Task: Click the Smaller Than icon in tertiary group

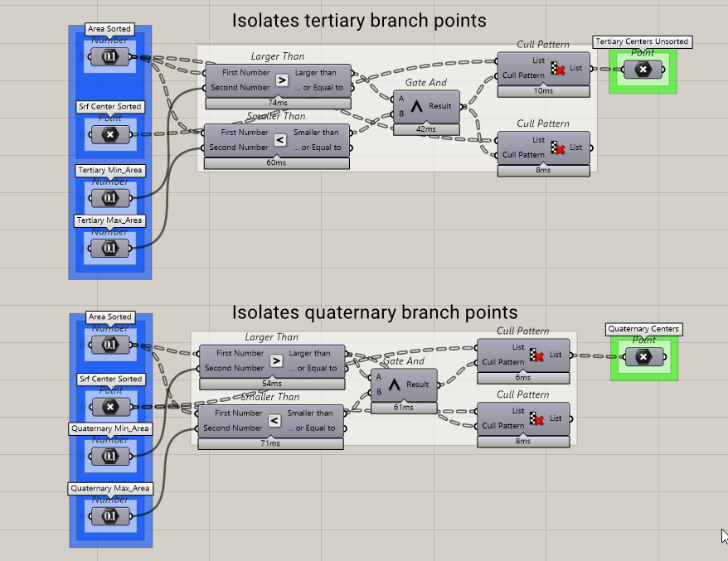Action: point(279,140)
